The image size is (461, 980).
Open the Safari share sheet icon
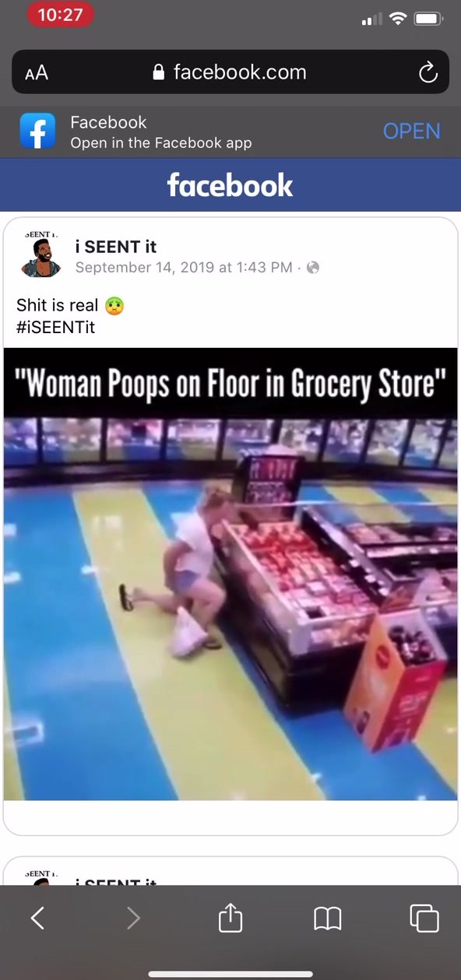tap(230, 918)
